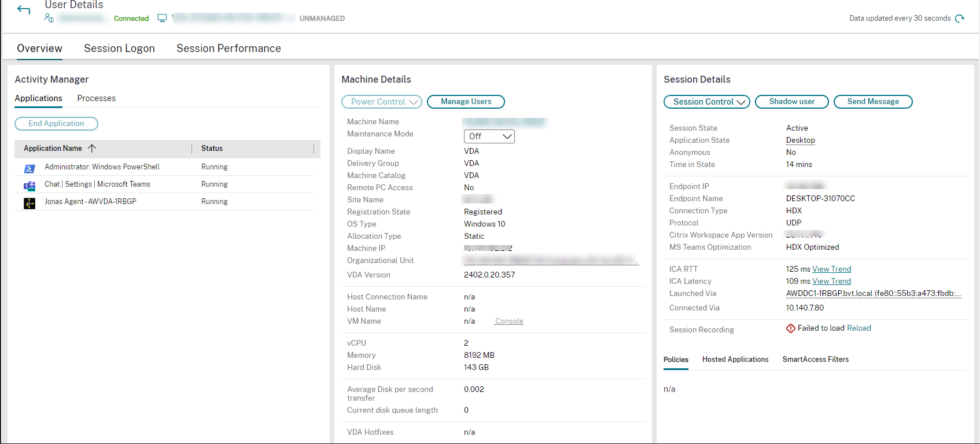Click the Jonas Agent application icon

(x=30, y=203)
